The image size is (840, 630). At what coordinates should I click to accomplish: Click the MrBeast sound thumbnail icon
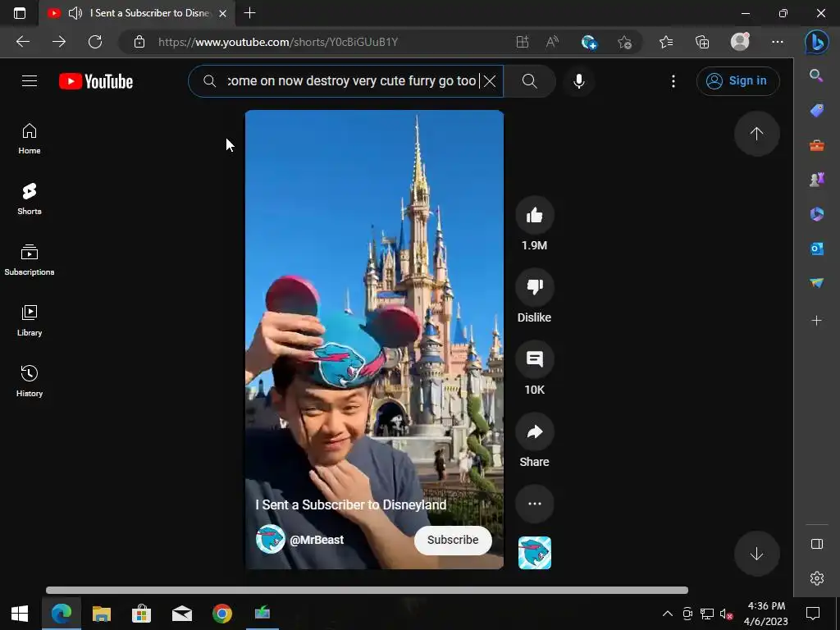534,553
